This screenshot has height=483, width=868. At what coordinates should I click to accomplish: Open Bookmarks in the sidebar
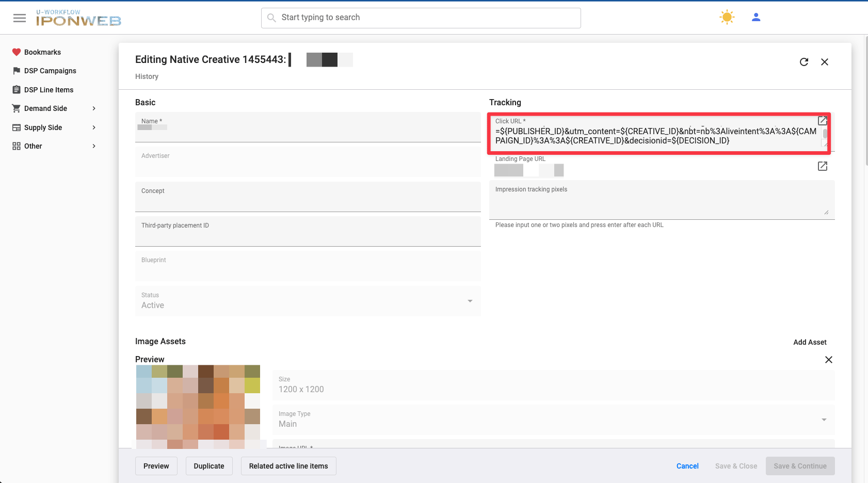[x=42, y=52]
